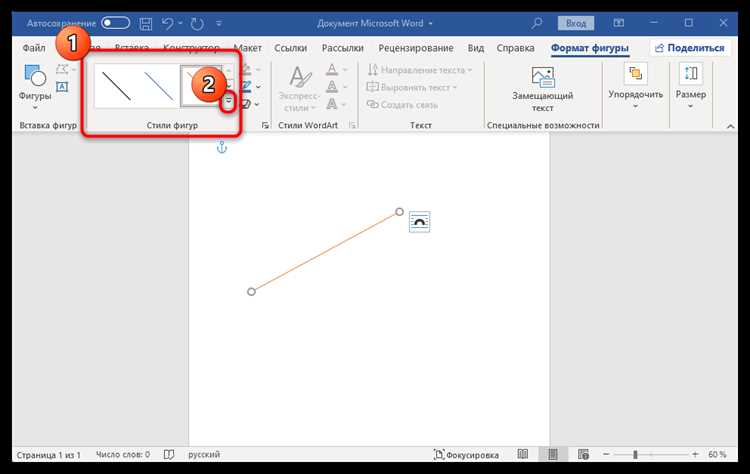This screenshot has height=474, width=750.
Task: Switch to Print Layout view icon
Action: point(553,454)
